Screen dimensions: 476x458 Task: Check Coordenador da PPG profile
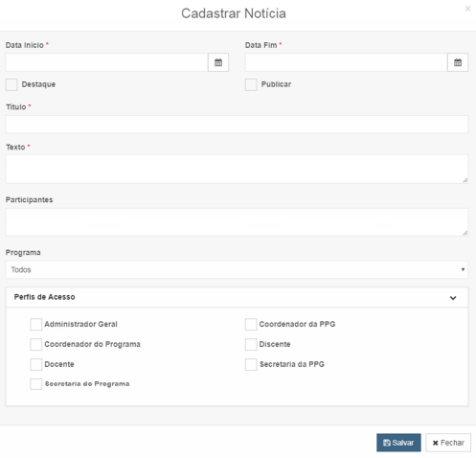pos(251,324)
